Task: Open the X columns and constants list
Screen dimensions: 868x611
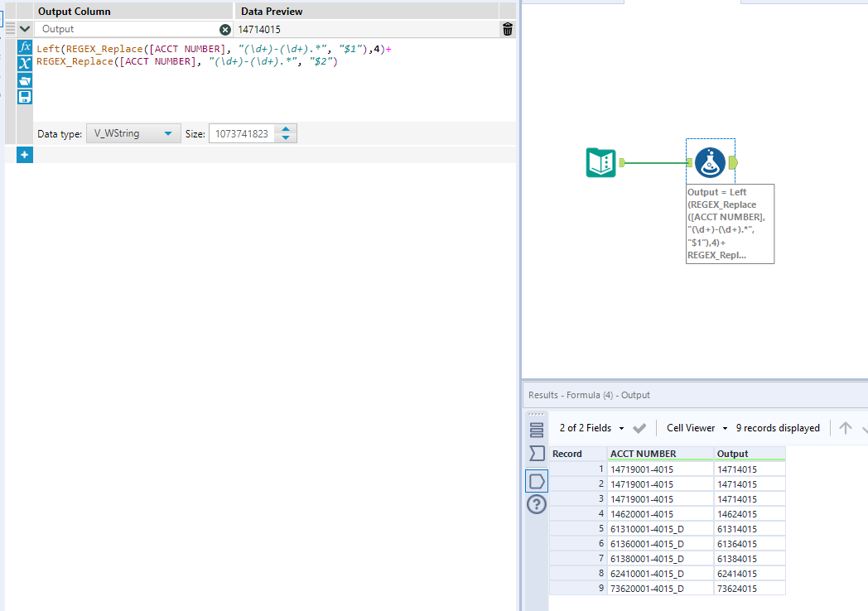Action: (25, 64)
